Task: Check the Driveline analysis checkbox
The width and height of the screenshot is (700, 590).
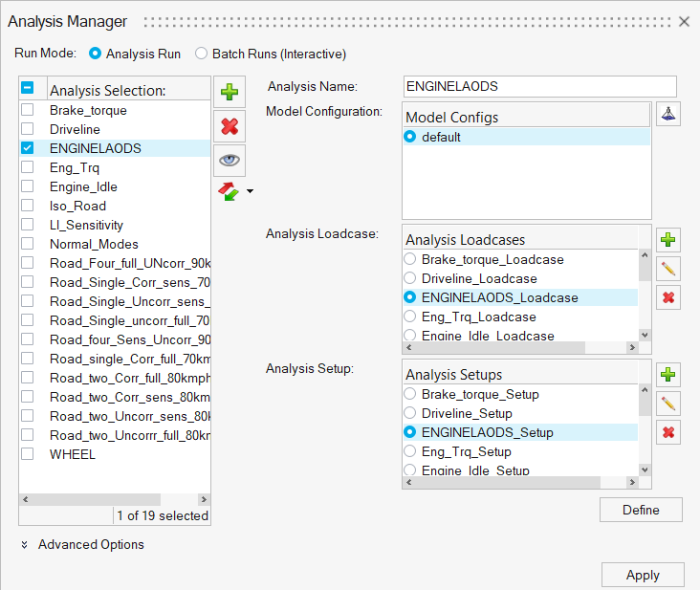Action: pyautogui.click(x=27, y=129)
